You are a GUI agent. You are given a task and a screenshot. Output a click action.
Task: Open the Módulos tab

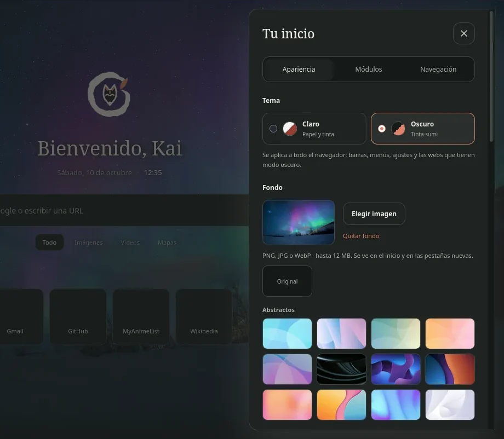click(x=368, y=70)
